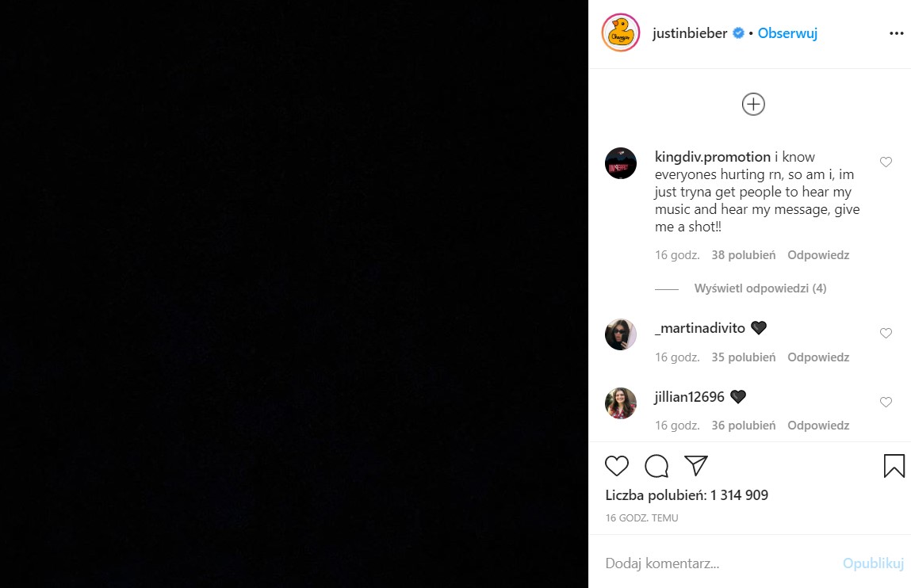Reply to kingdiv.promotion with Odpowiedz

pyautogui.click(x=818, y=255)
